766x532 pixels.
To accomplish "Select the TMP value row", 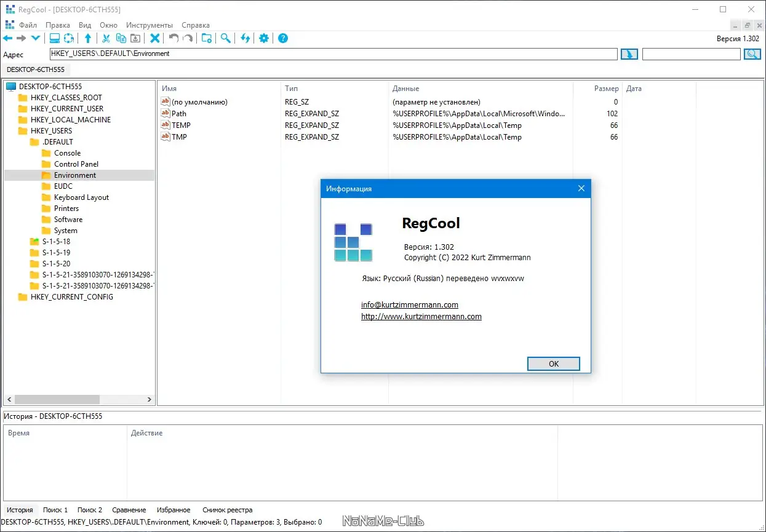I will point(390,137).
